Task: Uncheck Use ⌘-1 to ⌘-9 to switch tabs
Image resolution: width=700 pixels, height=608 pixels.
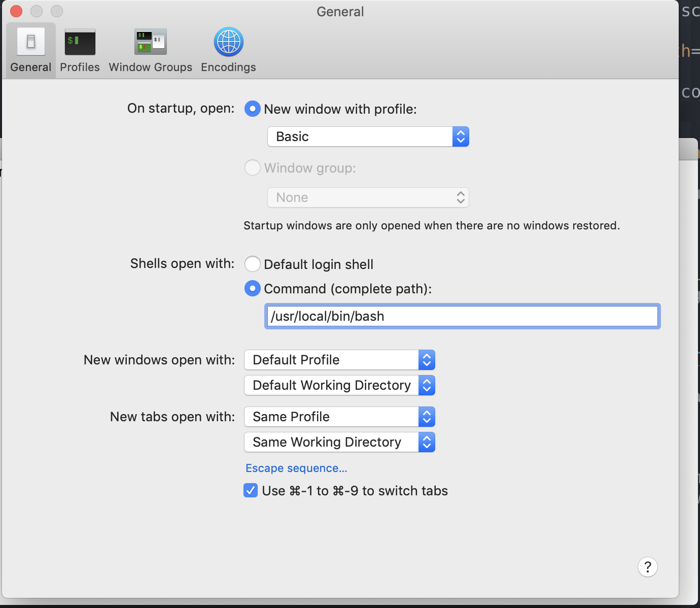Action: 251,490
